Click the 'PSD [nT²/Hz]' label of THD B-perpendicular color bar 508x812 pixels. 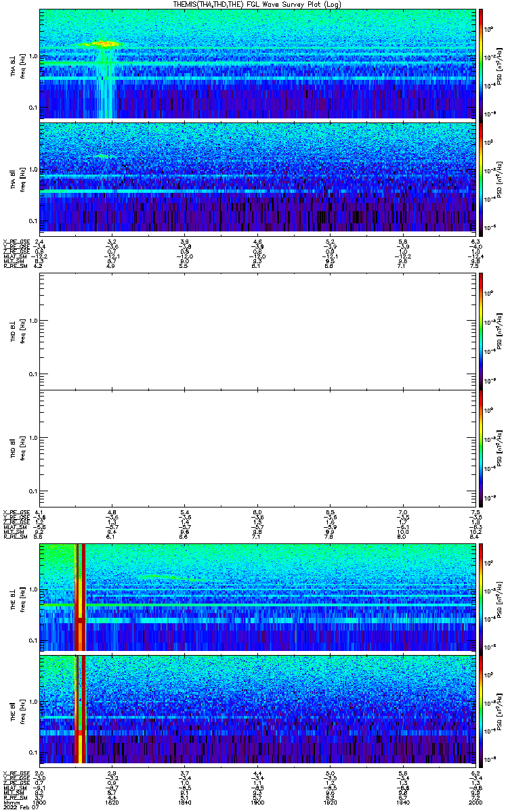point(500,331)
